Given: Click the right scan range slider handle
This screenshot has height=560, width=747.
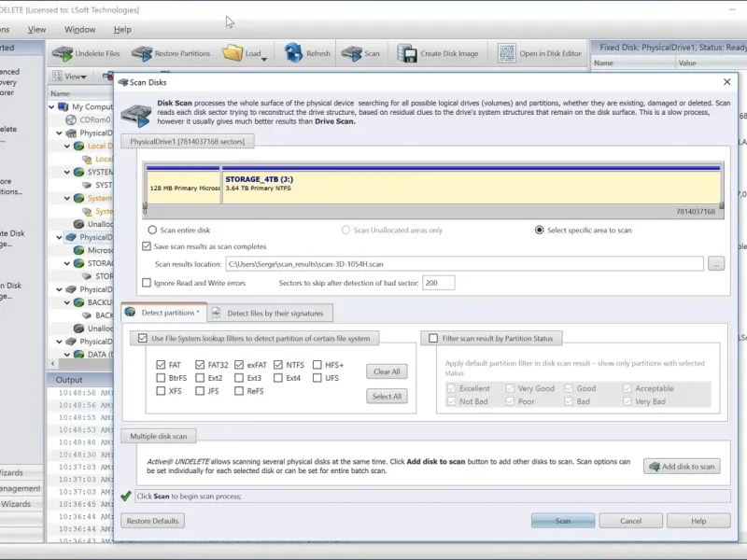Looking at the screenshot, I should [x=721, y=206].
